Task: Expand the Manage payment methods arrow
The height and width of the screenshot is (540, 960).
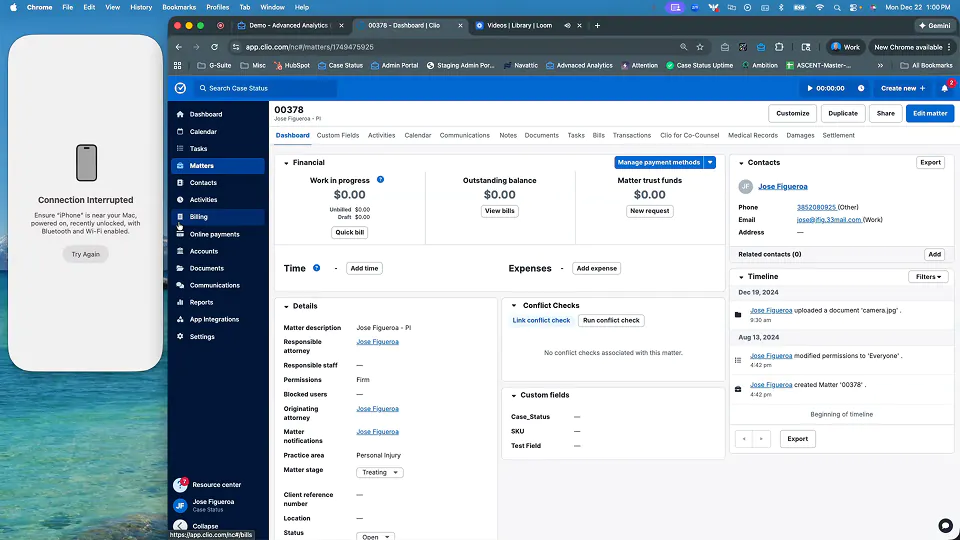Action: coord(710,162)
